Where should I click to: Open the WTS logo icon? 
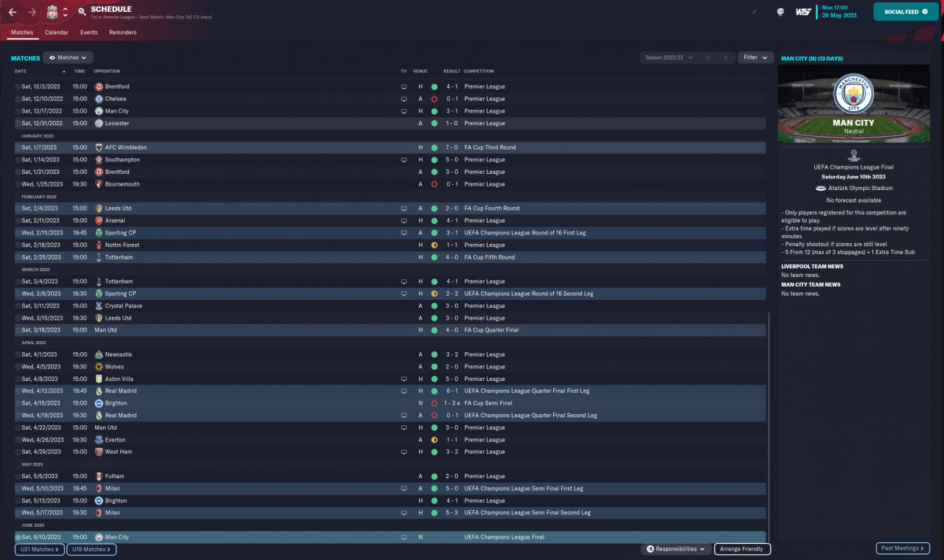[803, 12]
